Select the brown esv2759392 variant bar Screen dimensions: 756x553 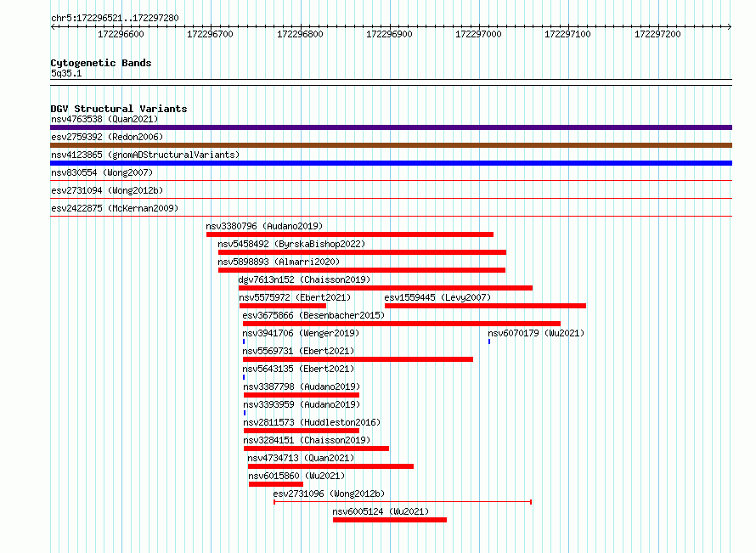click(391, 145)
